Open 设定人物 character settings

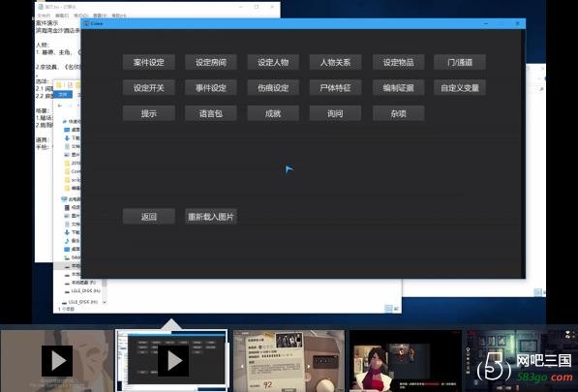point(273,62)
